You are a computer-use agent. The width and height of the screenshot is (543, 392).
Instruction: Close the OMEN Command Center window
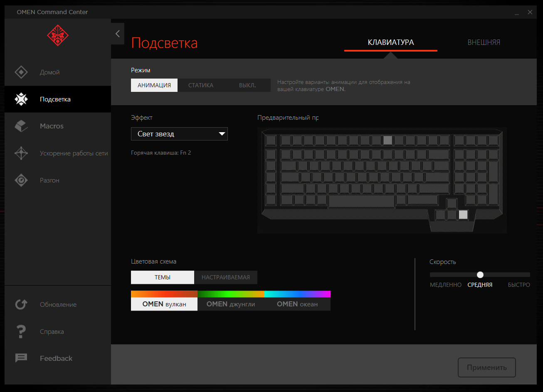(530, 12)
